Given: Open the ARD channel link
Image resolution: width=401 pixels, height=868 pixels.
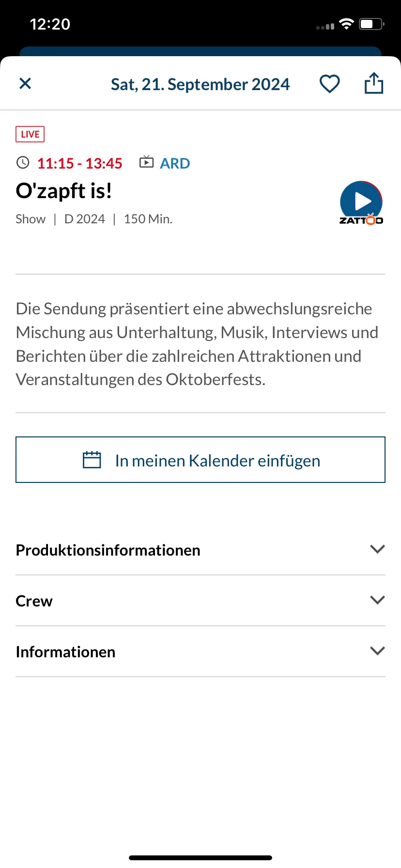Looking at the screenshot, I should coord(175,163).
